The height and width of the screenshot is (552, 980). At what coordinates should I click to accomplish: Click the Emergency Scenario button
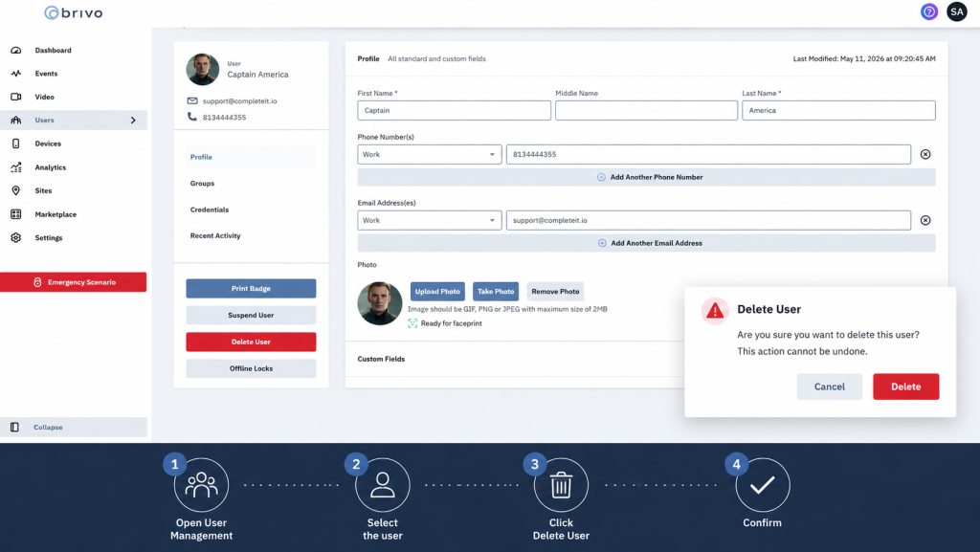73,282
